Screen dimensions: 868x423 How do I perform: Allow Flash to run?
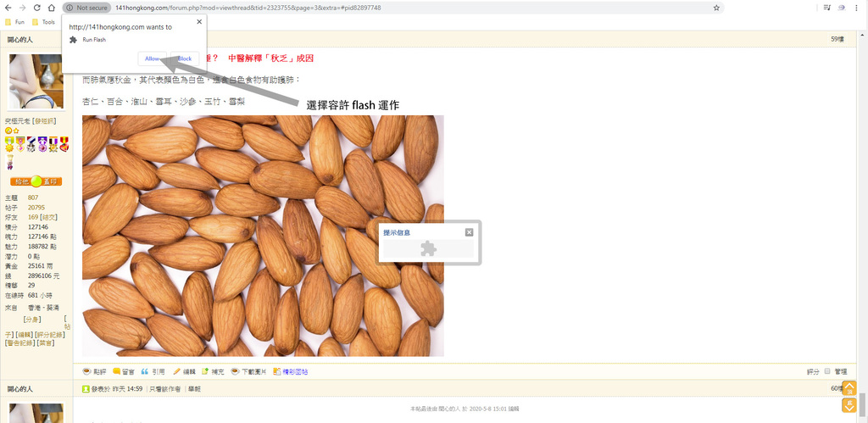(x=153, y=58)
